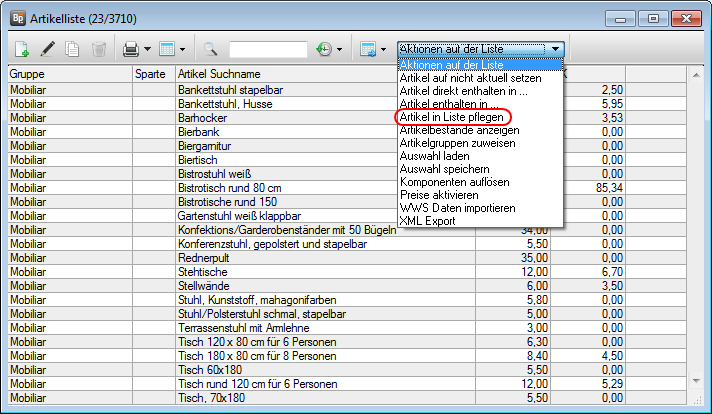Click the new article document icon
712x414 pixels.
tap(23, 48)
